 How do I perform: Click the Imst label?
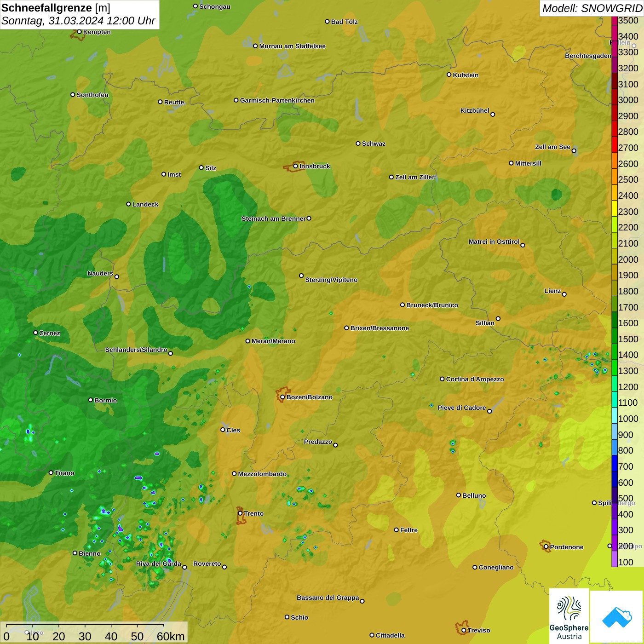point(174,174)
